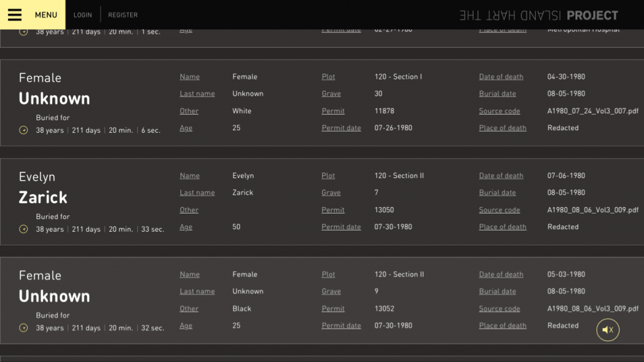
Task: Click Permit number 13052
Action: (384, 308)
